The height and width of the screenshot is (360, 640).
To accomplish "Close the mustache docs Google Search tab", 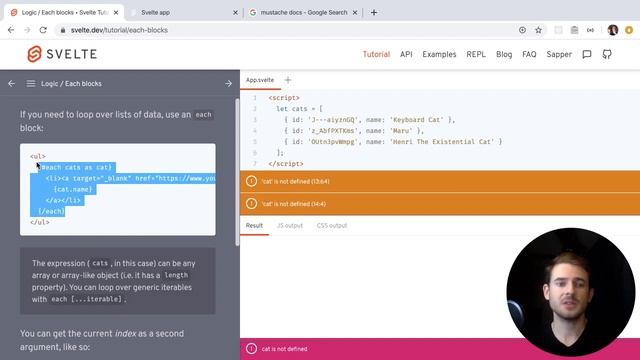I will pos(355,13).
